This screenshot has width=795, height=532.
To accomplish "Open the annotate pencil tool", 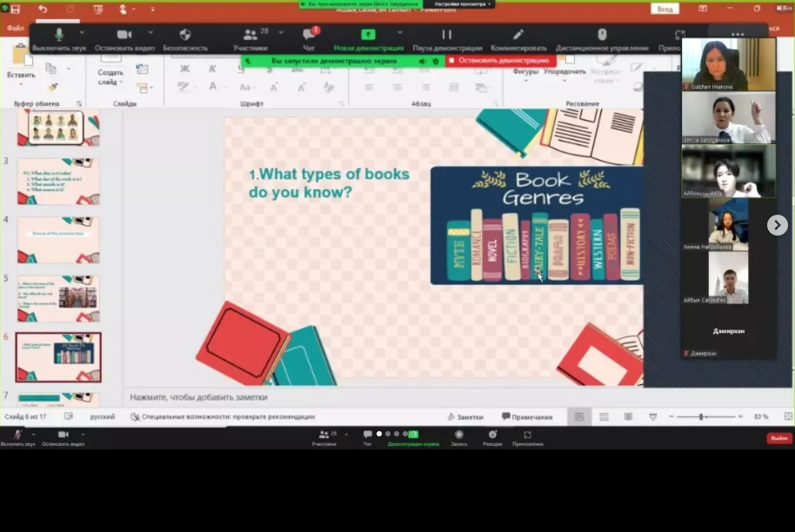I will pos(518,35).
